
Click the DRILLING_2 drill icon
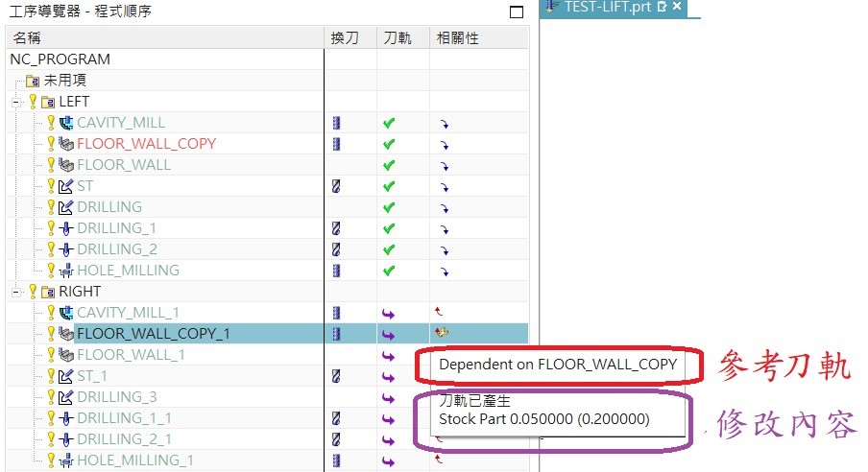pos(66,249)
